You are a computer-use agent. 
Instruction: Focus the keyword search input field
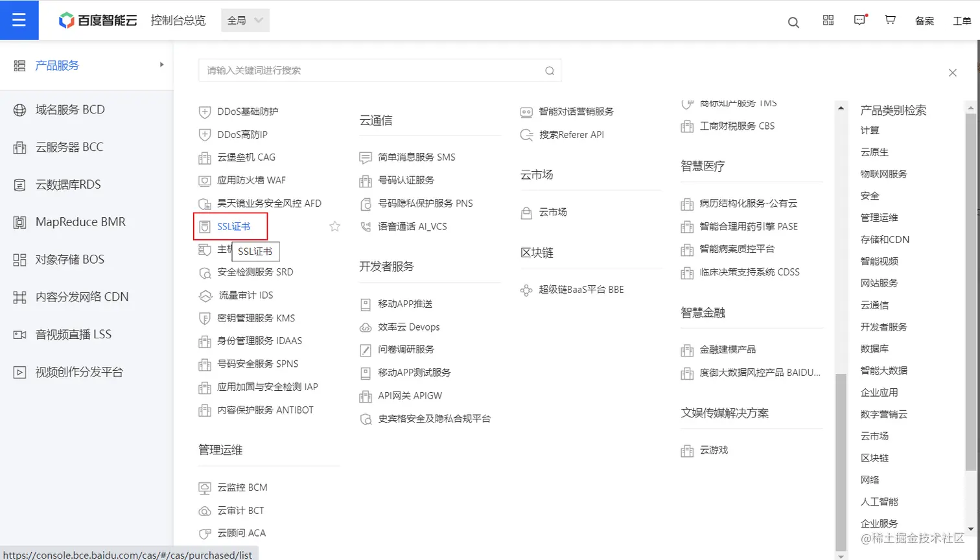coord(380,70)
